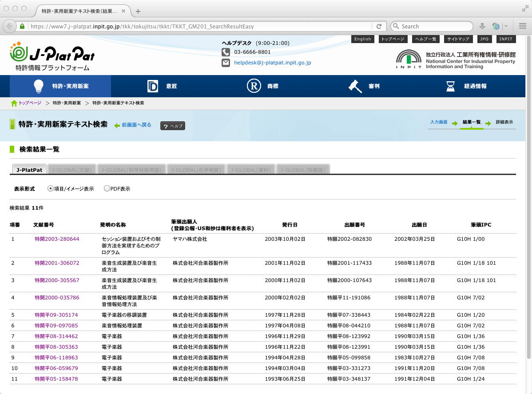Screen dimensions: 532x394
Task: Open the browser hamburger menu
Action: 523,26
